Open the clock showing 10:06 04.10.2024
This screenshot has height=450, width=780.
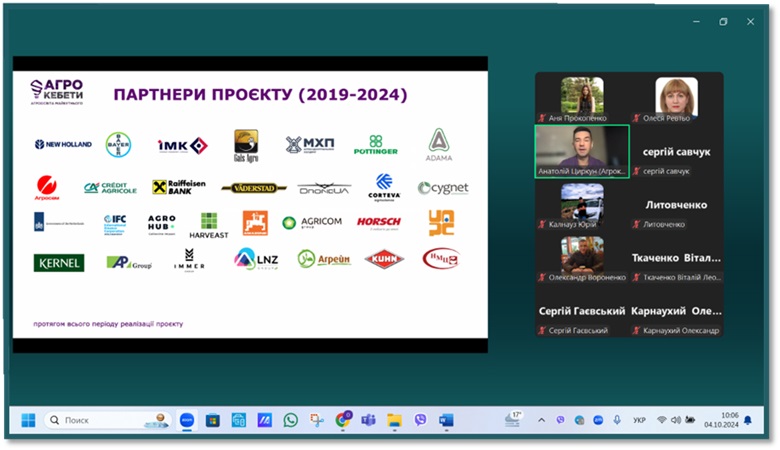tap(721, 420)
